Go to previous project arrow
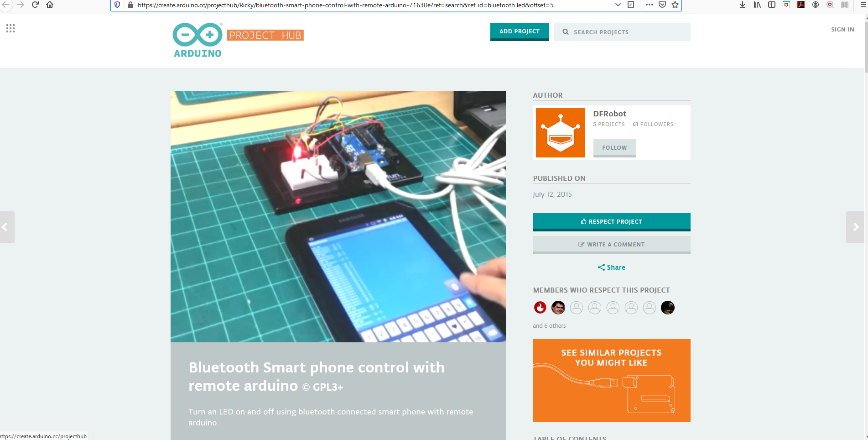Screen dimensions: 868x440 tap(6, 227)
